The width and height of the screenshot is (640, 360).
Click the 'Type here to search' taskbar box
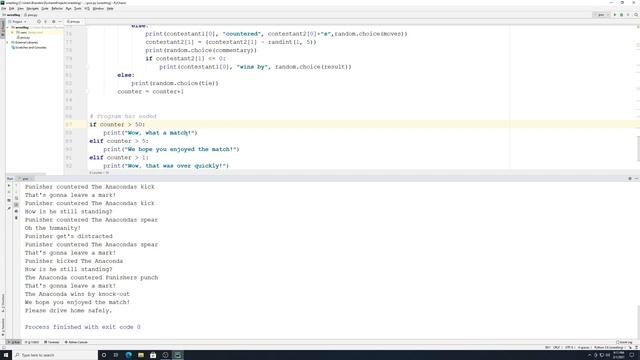55,355
